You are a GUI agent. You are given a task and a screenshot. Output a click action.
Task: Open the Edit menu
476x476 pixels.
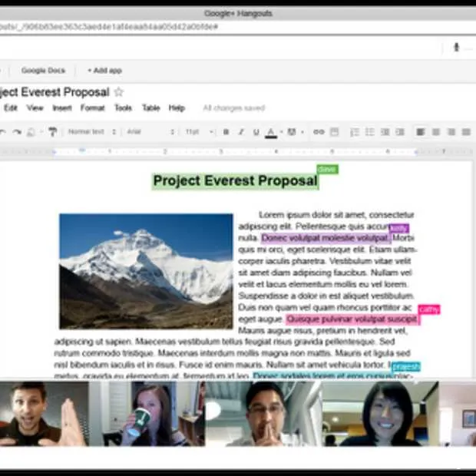(x=10, y=107)
